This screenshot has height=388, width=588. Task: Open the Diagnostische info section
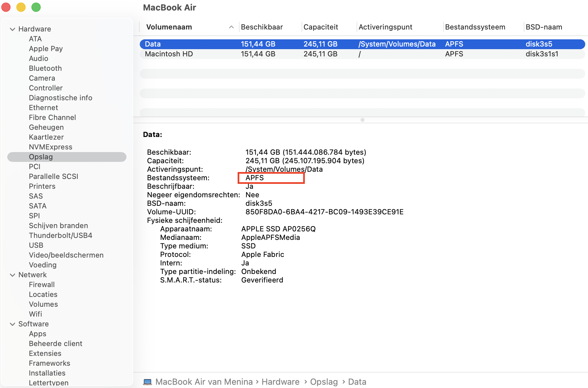60,98
